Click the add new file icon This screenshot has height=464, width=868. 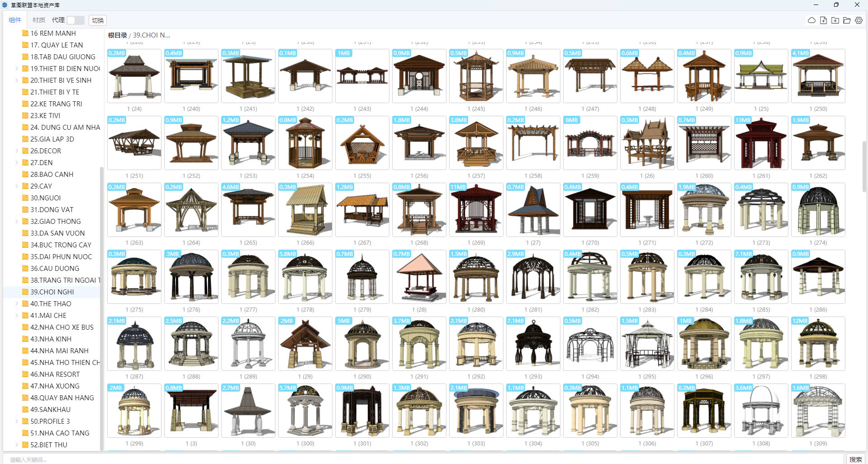[823, 20]
